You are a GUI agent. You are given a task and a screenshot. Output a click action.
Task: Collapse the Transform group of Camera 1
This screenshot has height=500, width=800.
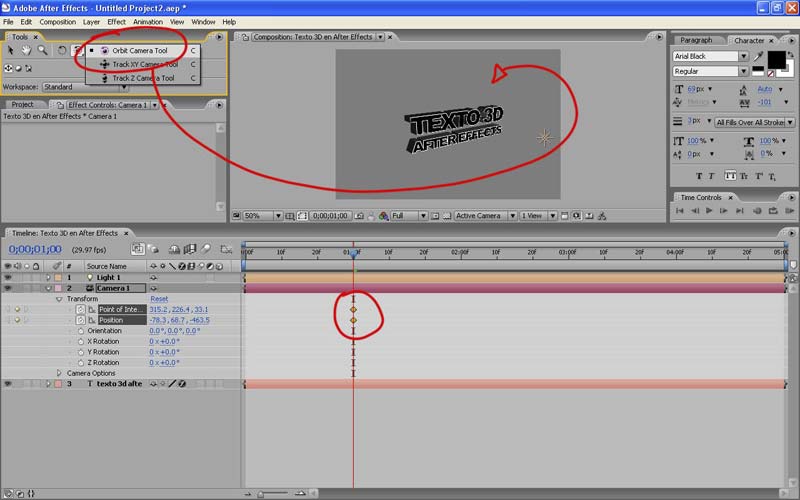tap(59, 299)
